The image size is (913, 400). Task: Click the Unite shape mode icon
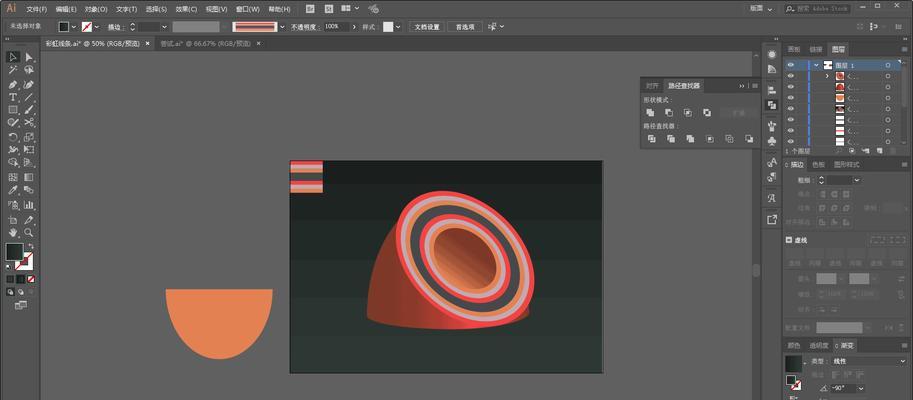pyautogui.click(x=650, y=112)
